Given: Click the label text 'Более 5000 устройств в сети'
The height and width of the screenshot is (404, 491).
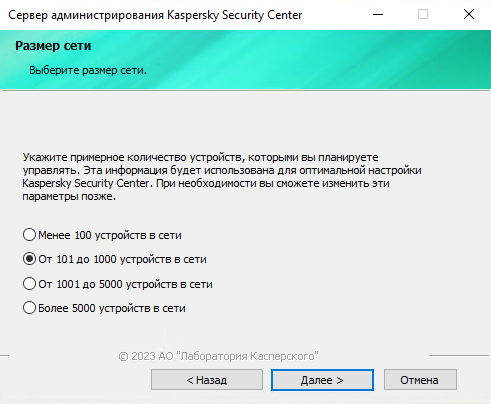Looking at the screenshot, I should point(112,308).
